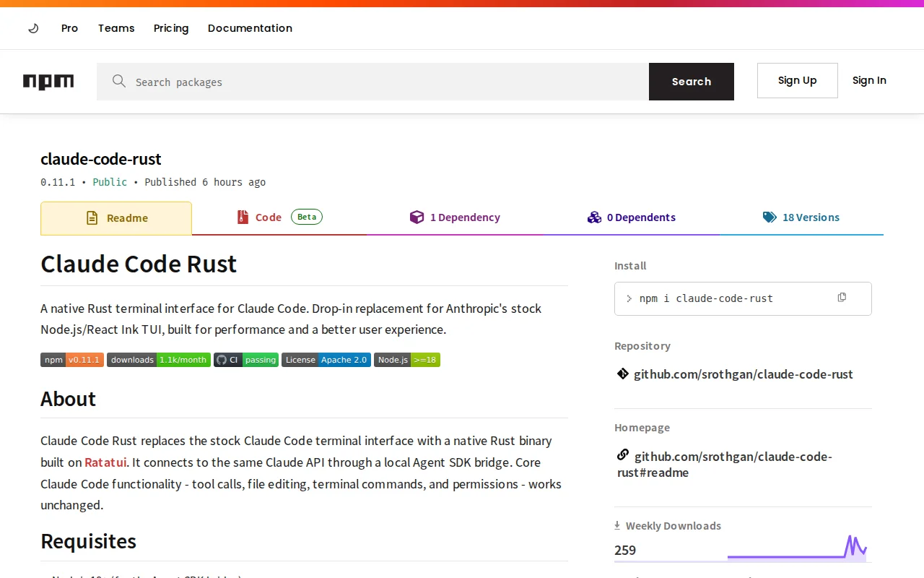
Task: Open the 0 Dependents tab
Action: [x=632, y=217]
